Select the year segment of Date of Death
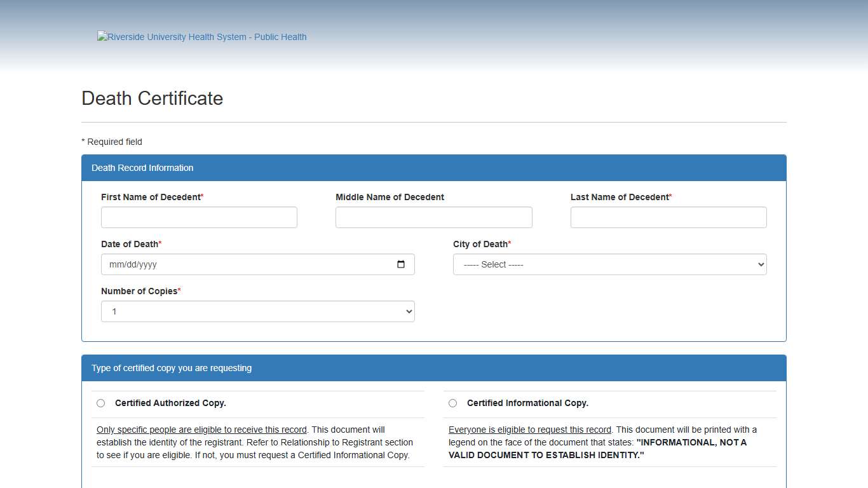The image size is (868, 488). click(147, 265)
